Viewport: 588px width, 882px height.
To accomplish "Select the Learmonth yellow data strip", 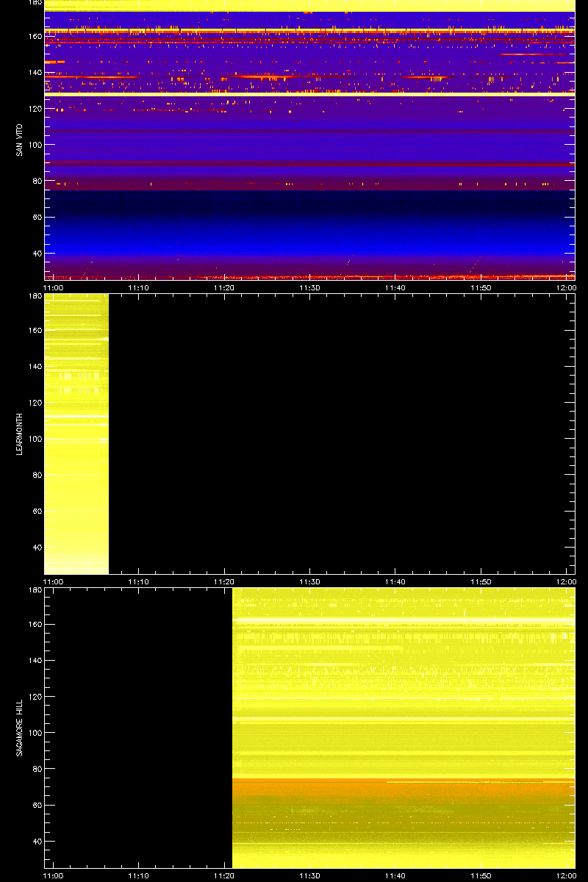I will tap(76, 434).
